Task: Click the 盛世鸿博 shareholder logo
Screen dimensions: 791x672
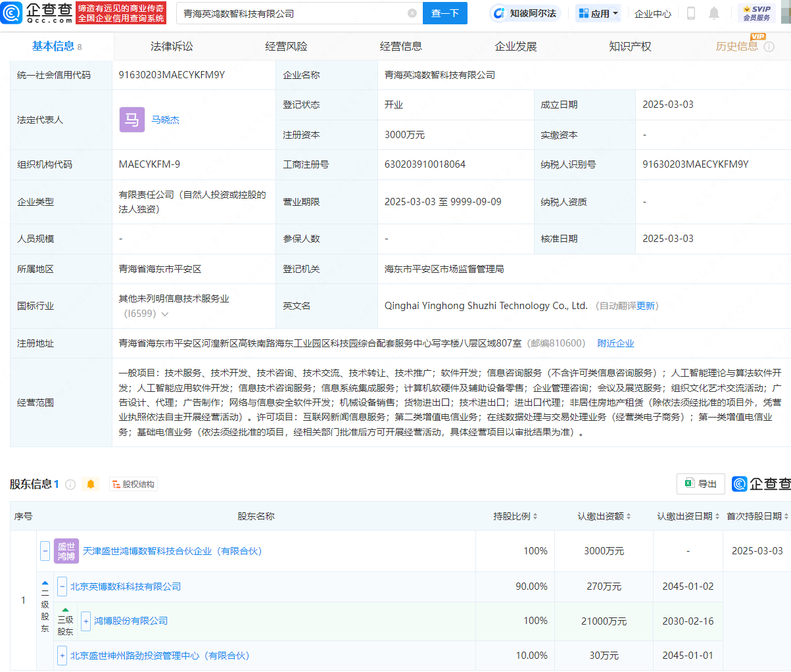Action: (x=66, y=551)
